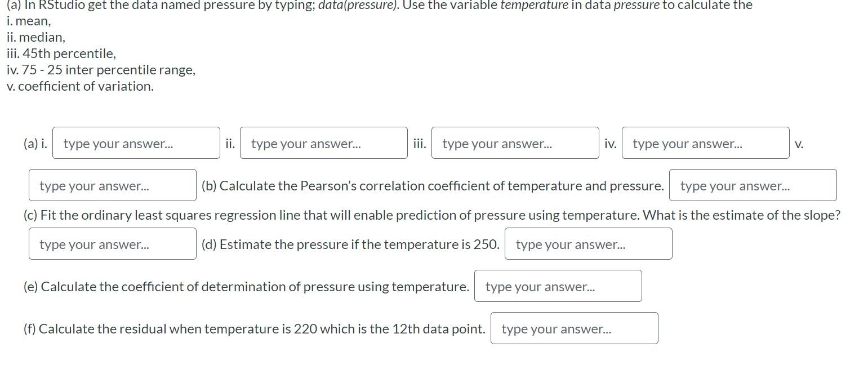Click the label iv. next to its answer box

click(609, 143)
